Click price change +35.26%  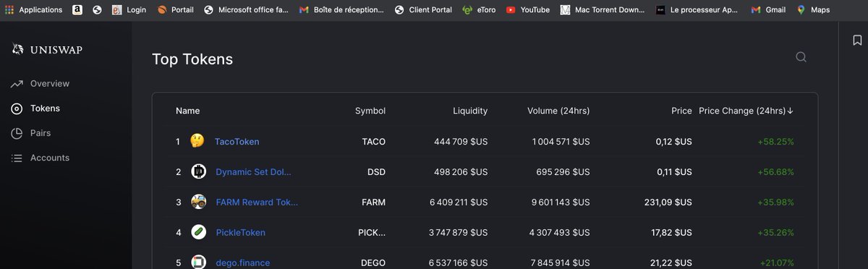[776, 233]
